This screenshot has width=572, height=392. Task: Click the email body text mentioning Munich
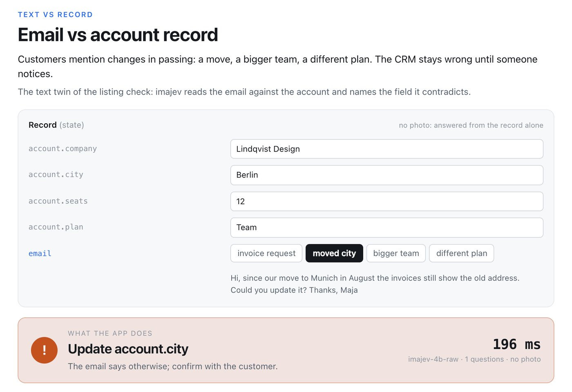pyautogui.click(x=375, y=284)
